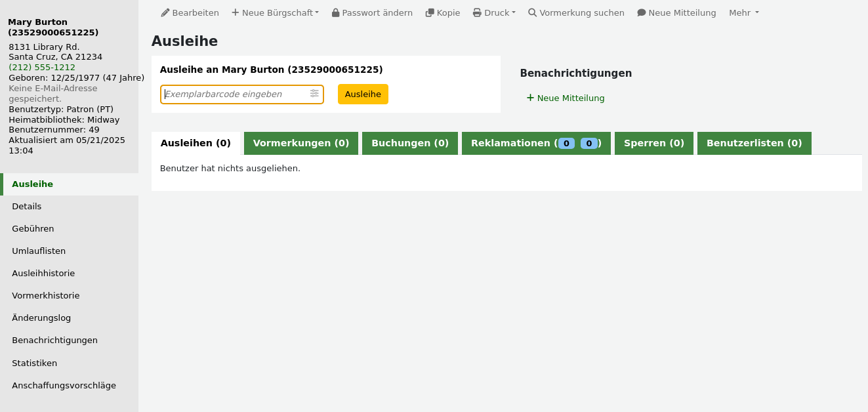Click the 'Heimatbibliothek: Midway' line

(64, 119)
